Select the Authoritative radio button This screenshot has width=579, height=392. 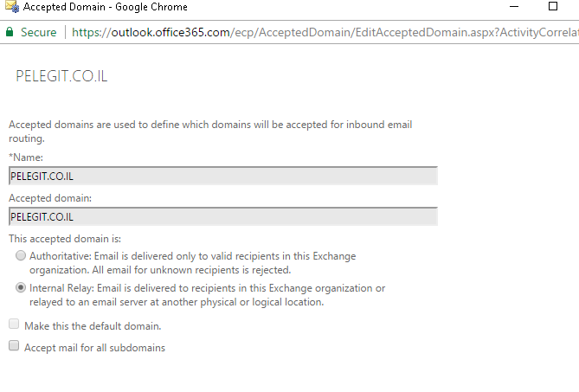[21, 255]
